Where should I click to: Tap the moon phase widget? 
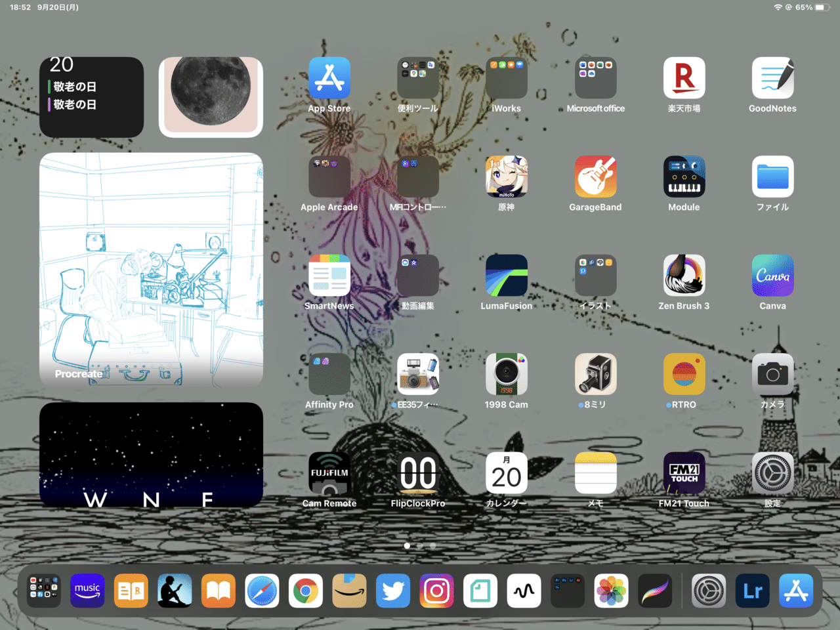(211, 97)
